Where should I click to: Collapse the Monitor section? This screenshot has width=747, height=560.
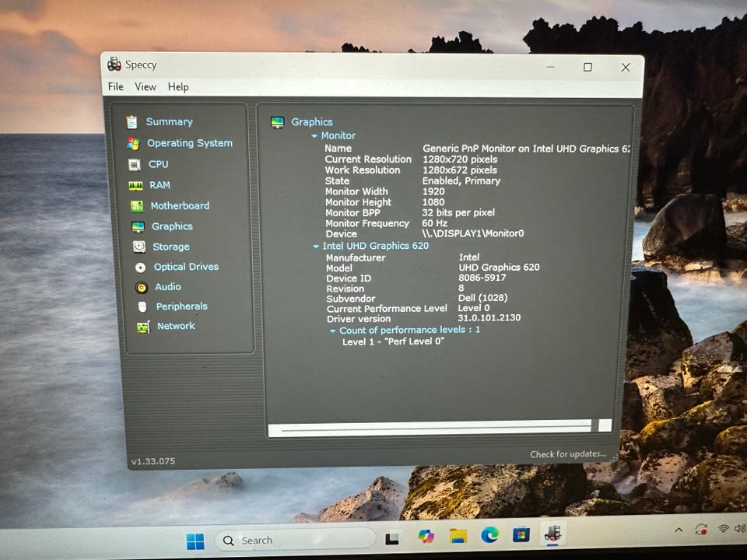coord(314,136)
